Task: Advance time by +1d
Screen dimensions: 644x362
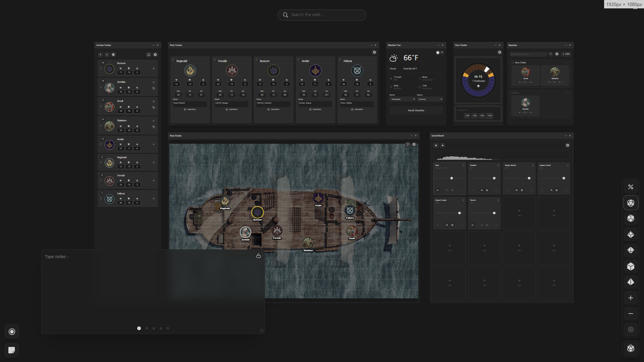Action: pyautogui.click(x=490, y=116)
